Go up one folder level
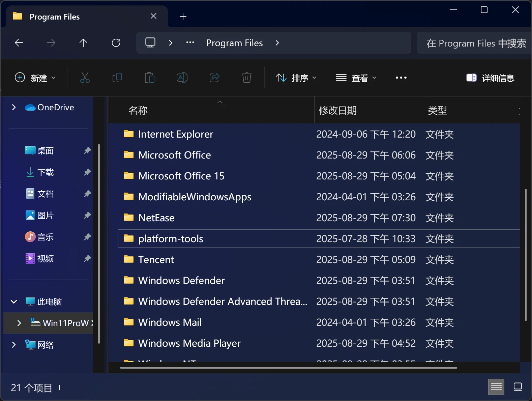The width and height of the screenshot is (532, 401). [x=83, y=43]
